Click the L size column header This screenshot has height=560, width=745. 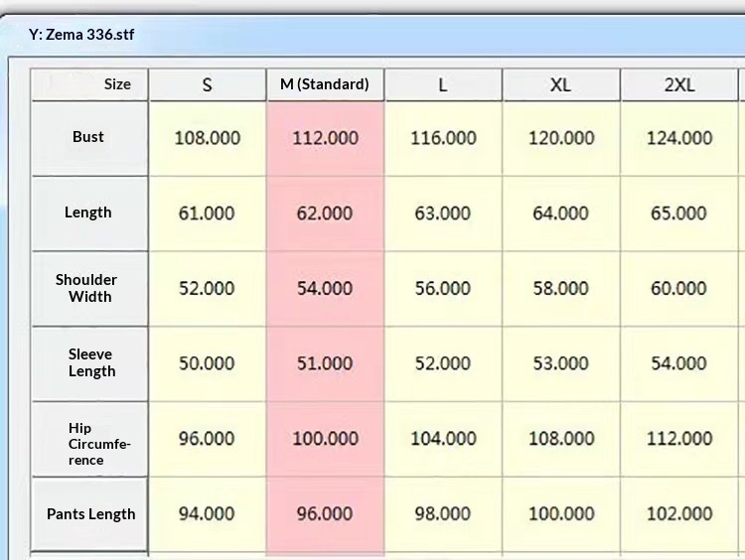click(443, 85)
